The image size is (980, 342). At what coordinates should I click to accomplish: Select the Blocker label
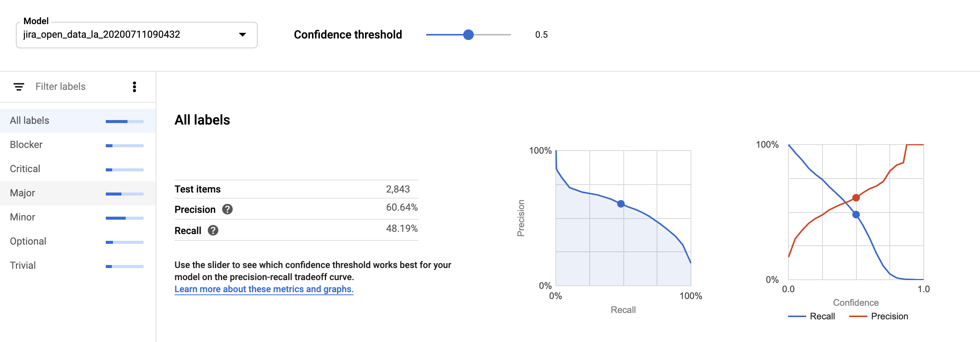pos(26,145)
